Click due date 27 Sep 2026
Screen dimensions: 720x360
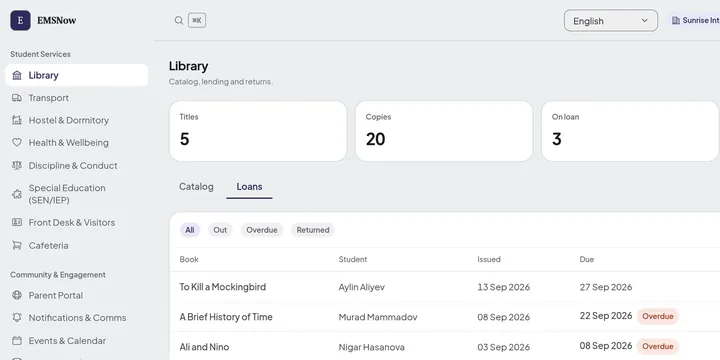[x=606, y=287]
